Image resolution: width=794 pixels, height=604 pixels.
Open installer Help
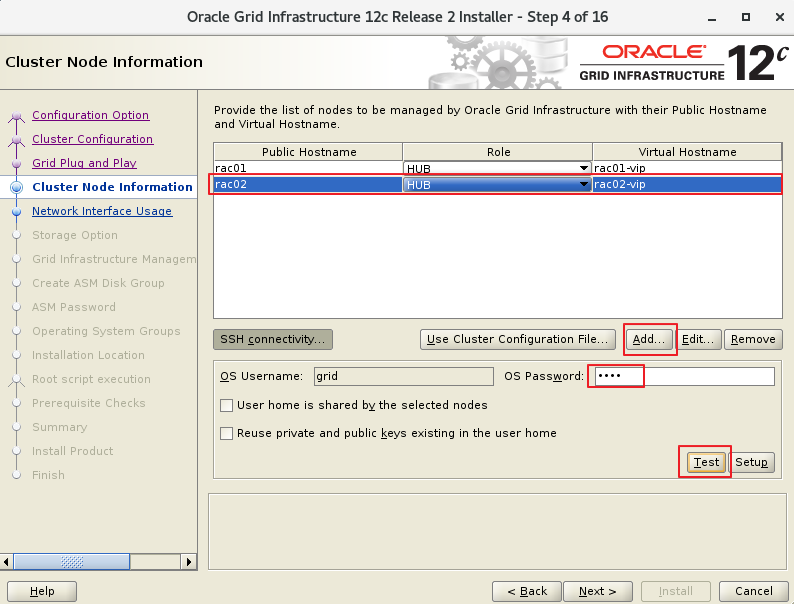point(42,591)
